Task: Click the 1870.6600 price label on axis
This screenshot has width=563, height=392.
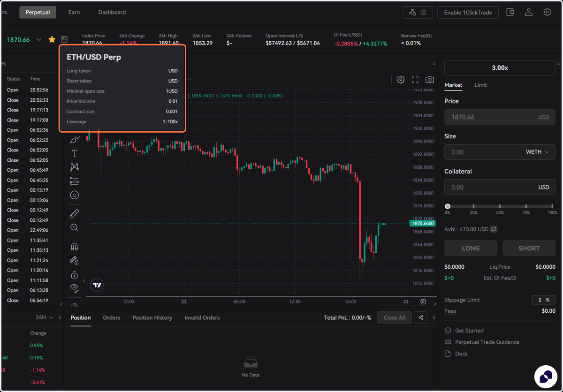Action: [x=423, y=224]
